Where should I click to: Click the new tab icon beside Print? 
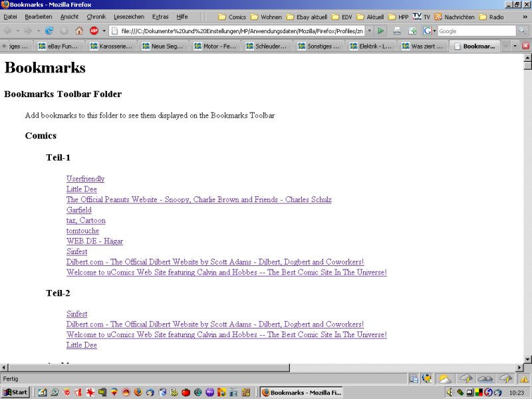pyautogui.click(x=412, y=31)
